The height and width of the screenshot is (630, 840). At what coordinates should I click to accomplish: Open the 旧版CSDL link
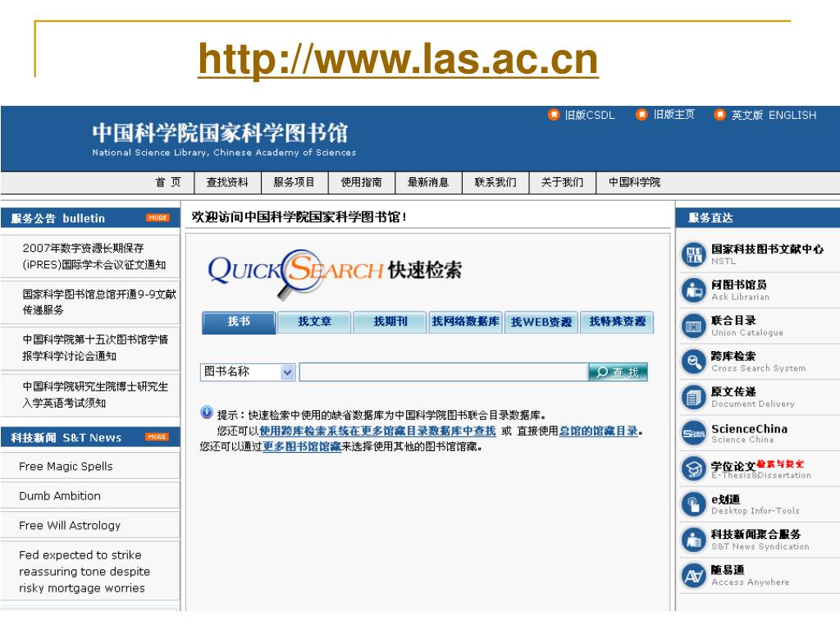(589, 115)
